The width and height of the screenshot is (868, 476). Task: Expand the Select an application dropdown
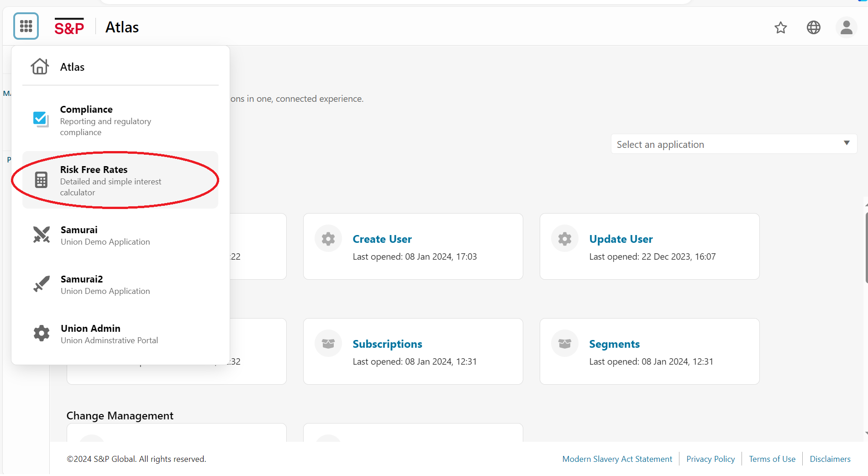coord(734,144)
